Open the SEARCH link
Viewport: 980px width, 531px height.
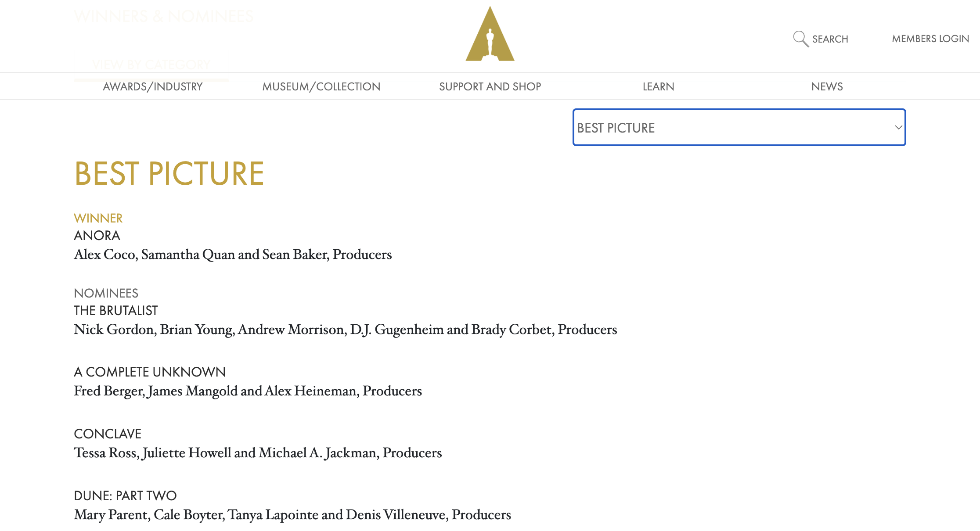point(830,39)
